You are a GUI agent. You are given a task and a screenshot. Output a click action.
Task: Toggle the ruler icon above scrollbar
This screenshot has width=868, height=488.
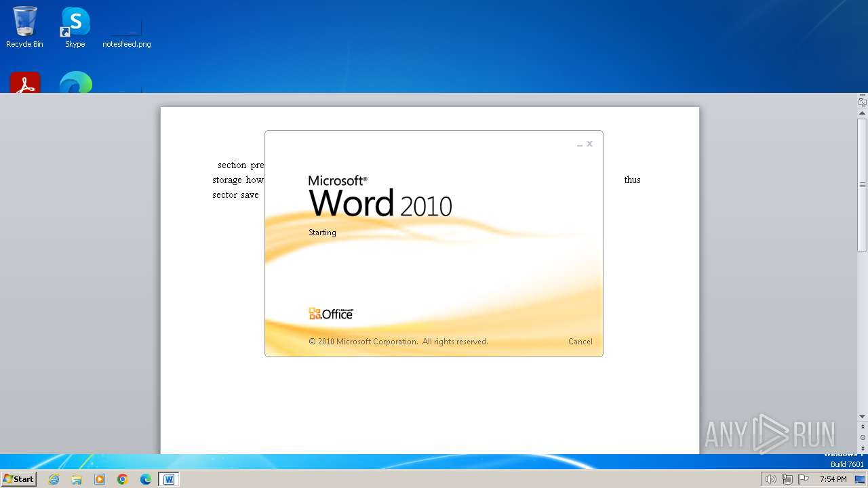[863, 102]
